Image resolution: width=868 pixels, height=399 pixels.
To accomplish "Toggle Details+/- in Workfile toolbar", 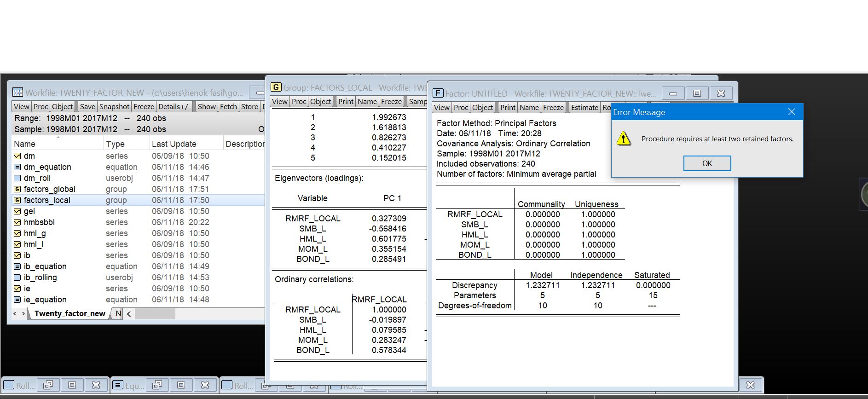I will pyautogui.click(x=174, y=106).
